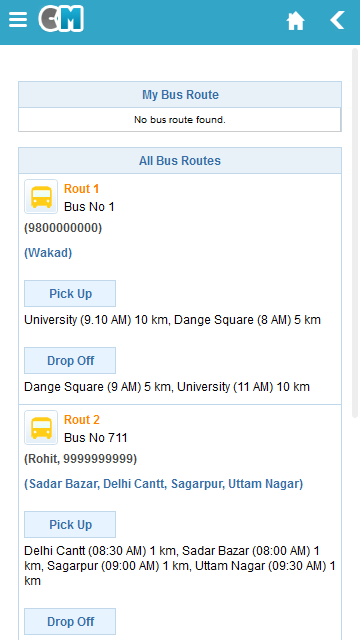
Task: Click the Sadar Bazar, Delhi Cantt stops link
Action: pos(164,484)
